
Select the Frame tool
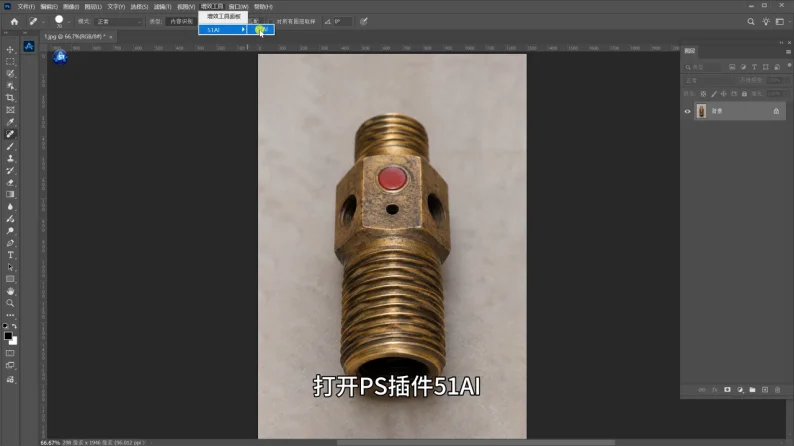(x=10, y=110)
